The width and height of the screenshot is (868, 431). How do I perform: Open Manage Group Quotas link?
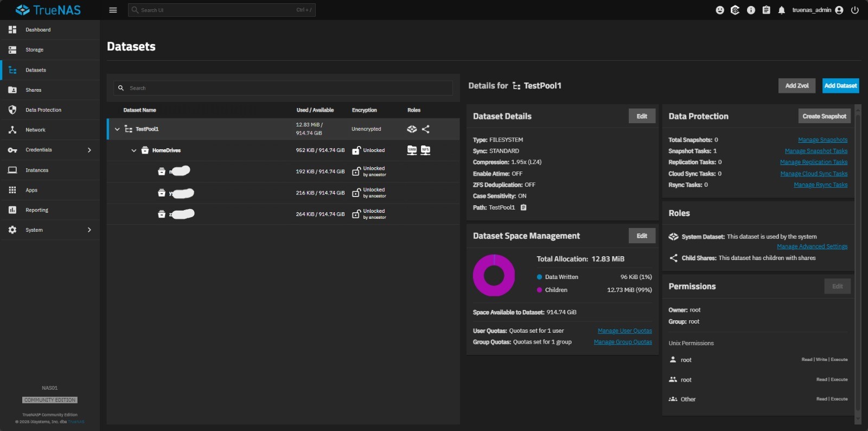coord(623,342)
